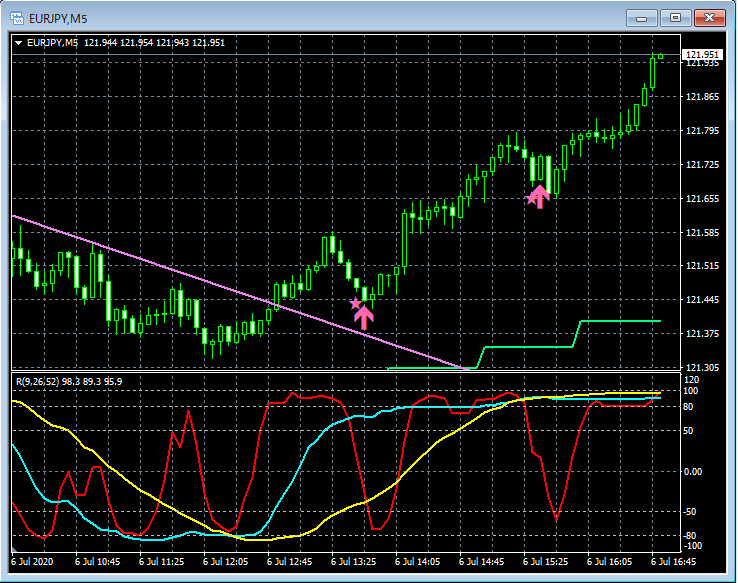The height and width of the screenshot is (583, 738).
Task: Click the 6 Jul 2020 date label
Action: [x=32, y=562]
